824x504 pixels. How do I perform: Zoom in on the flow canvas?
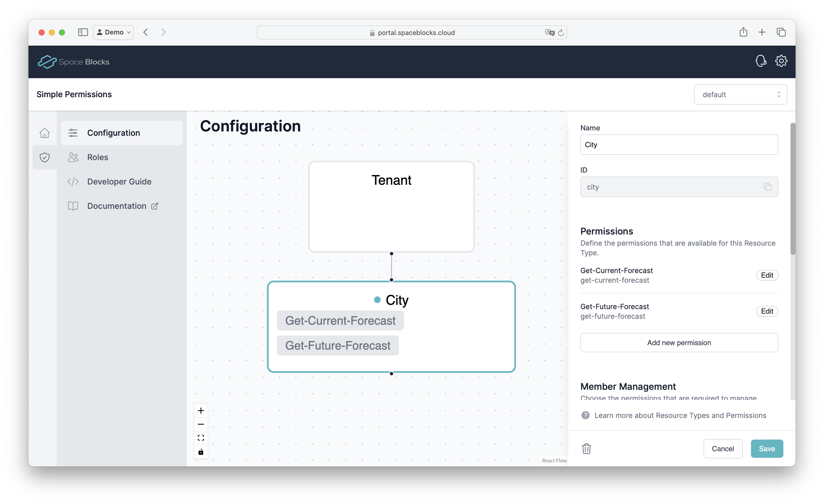click(x=201, y=411)
